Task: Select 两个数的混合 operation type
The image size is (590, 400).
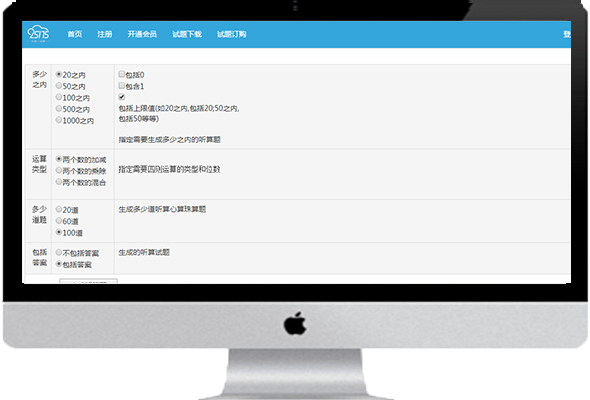Action: coord(59,182)
